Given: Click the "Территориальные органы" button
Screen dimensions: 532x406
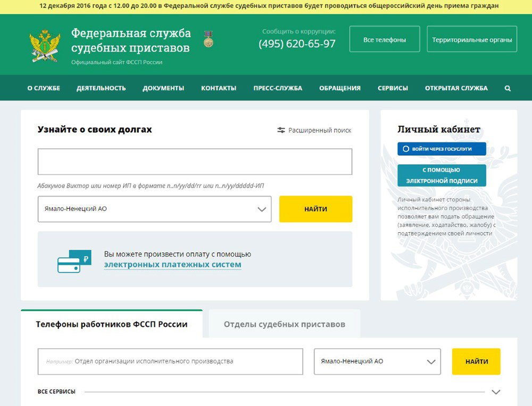Looking at the screenshot, I should 472,39.
